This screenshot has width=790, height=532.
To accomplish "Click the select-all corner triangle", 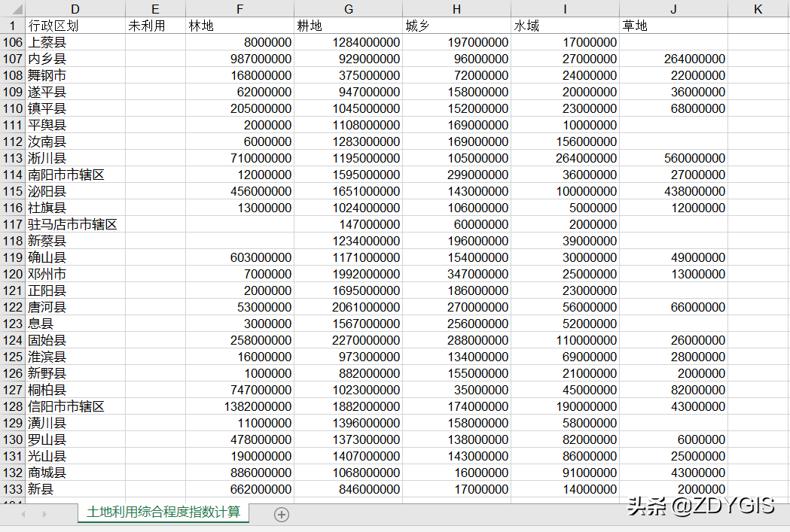I will pos(16,9).
